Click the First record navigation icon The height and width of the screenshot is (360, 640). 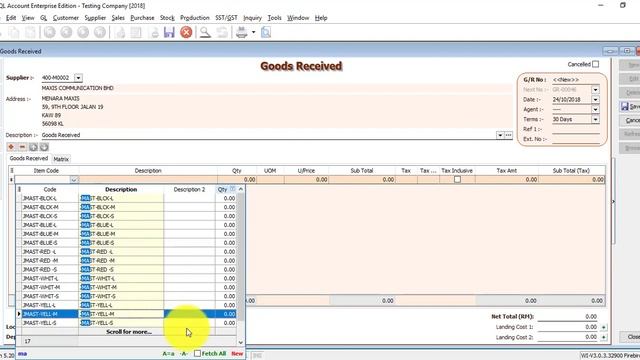(x=50, y=32)
